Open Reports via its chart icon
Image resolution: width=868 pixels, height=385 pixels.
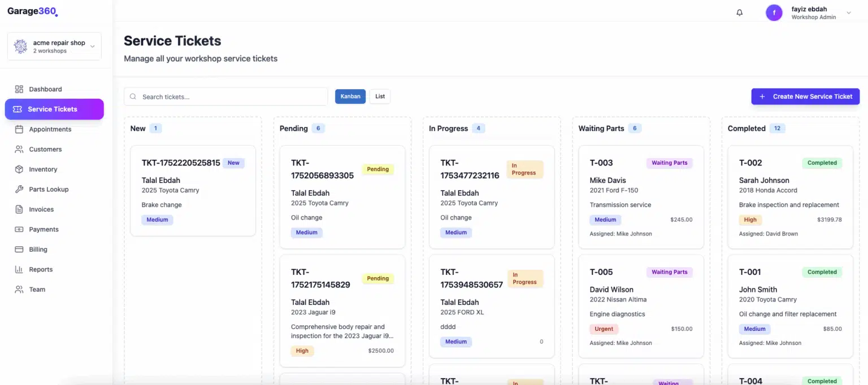point(19,269)
